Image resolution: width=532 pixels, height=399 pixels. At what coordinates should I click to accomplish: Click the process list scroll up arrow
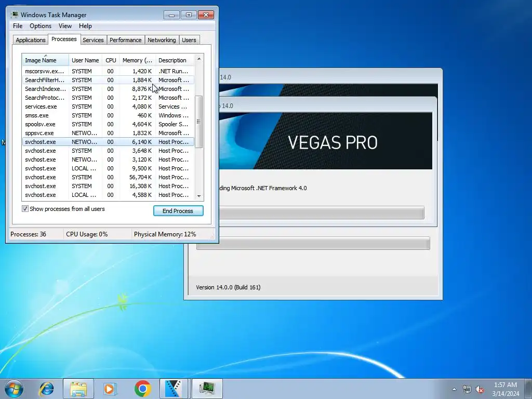point(199,59)
